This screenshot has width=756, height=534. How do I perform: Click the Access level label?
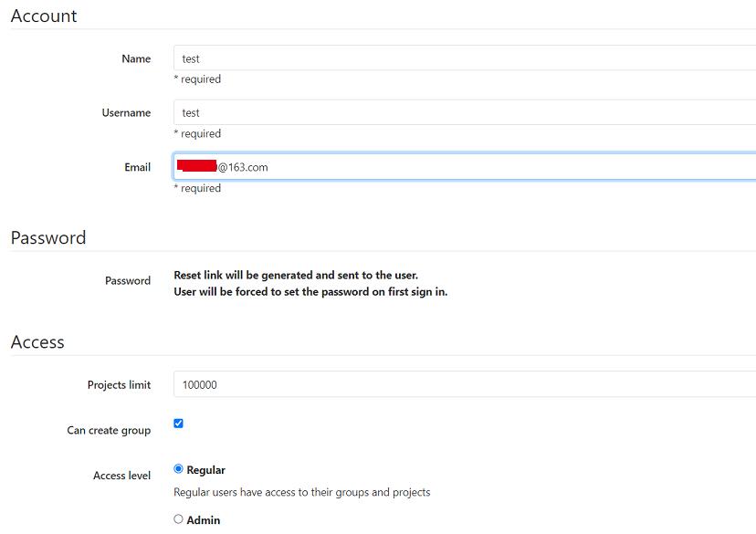click(121, 476)
